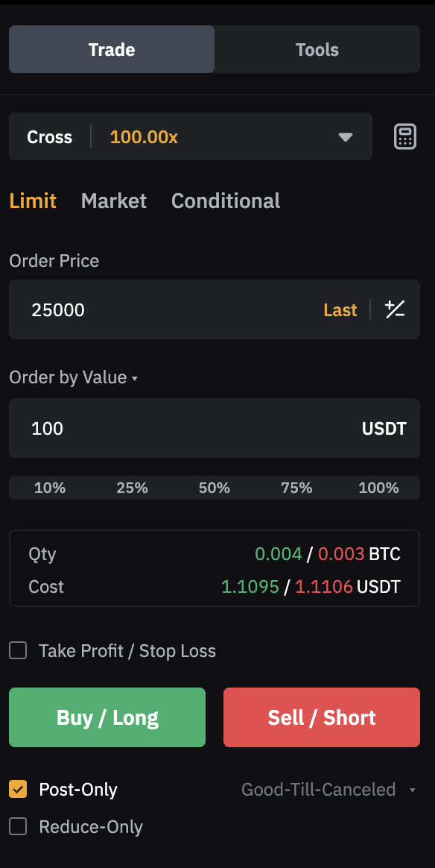Click the Order by Value caret
435x868 pixels.
click(134, 379)
